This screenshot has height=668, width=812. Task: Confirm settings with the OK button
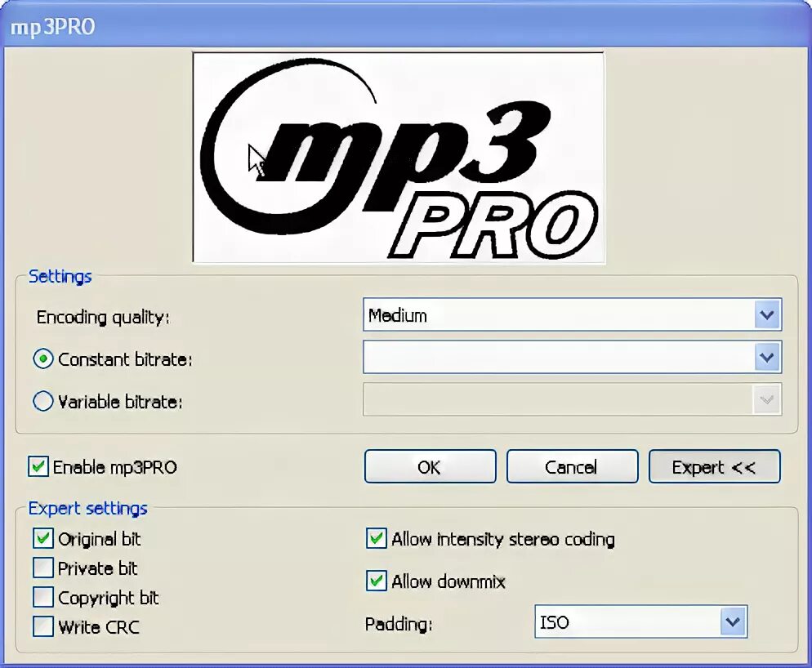coord(430,466)
